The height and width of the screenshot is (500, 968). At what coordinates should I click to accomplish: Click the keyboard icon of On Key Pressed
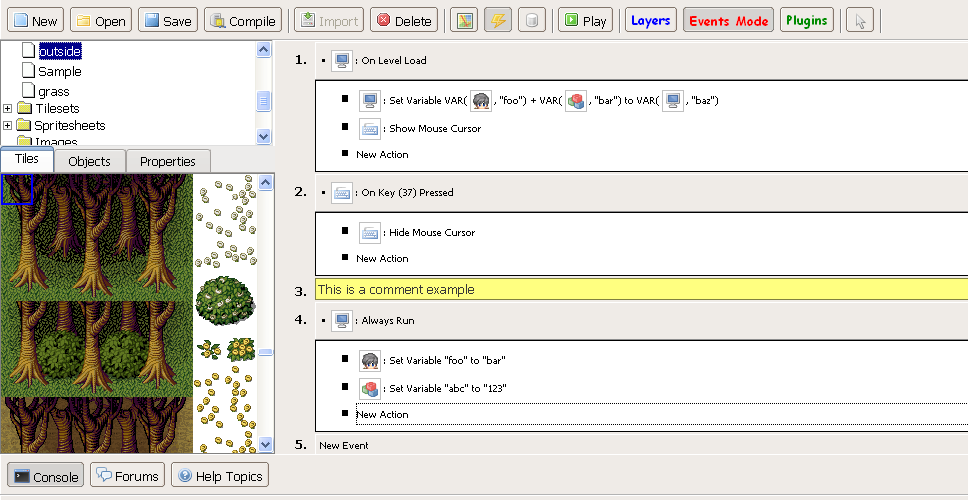point(341,193)
